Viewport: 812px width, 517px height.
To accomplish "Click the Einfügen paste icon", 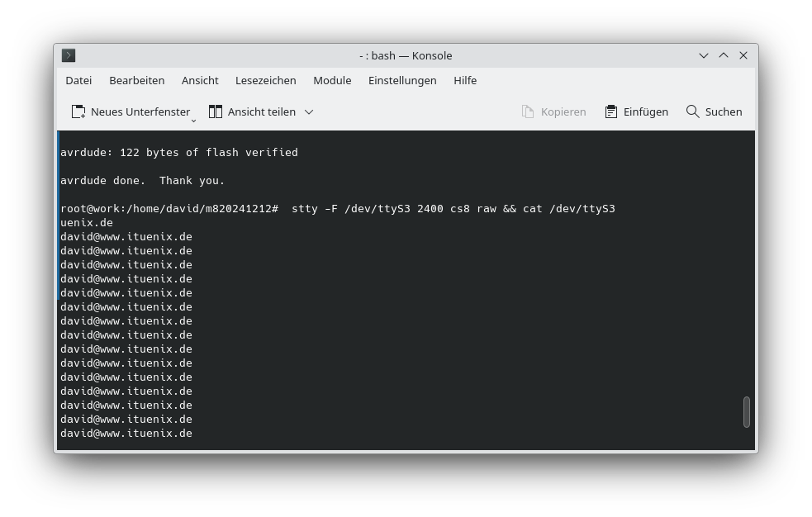I will click(611, 111).
